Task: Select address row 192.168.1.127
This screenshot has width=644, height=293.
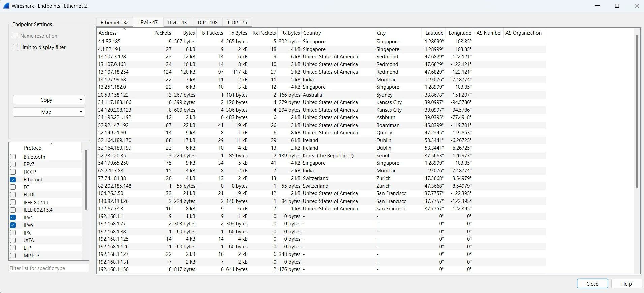Action: coord(321,254)
